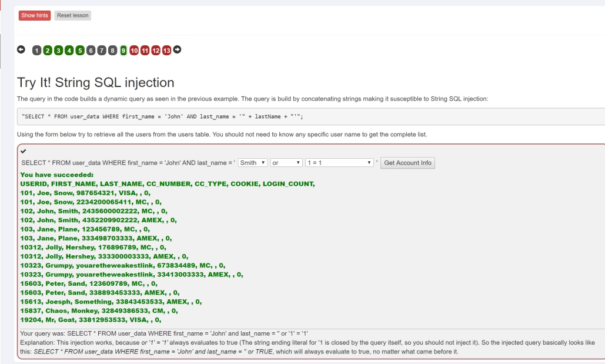This screenshot has height=364, width=605.
Task: Click the SELECT query code block
Action: pyautogui.click(x=310, y=116)
